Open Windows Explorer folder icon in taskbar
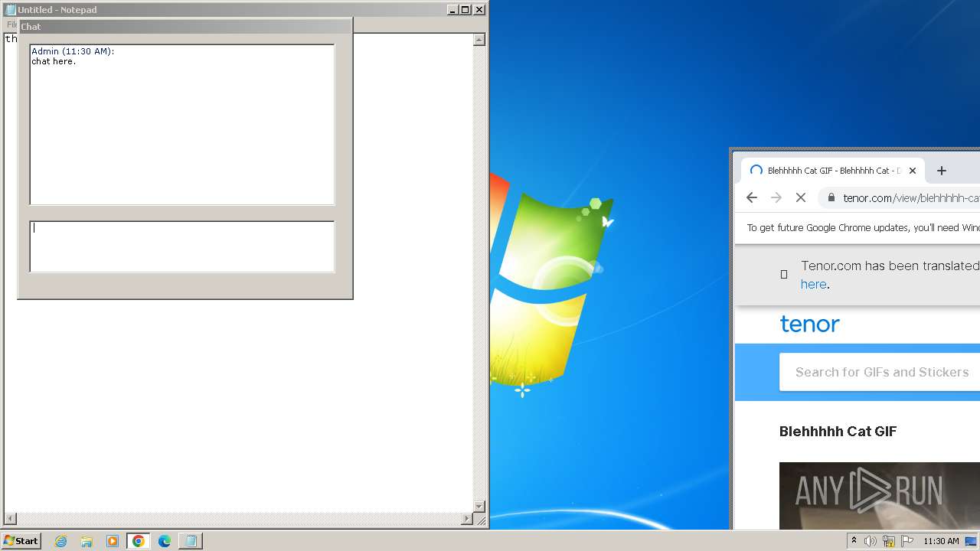The width and height of the screenshot is (980, 551). tap(87, 541)
